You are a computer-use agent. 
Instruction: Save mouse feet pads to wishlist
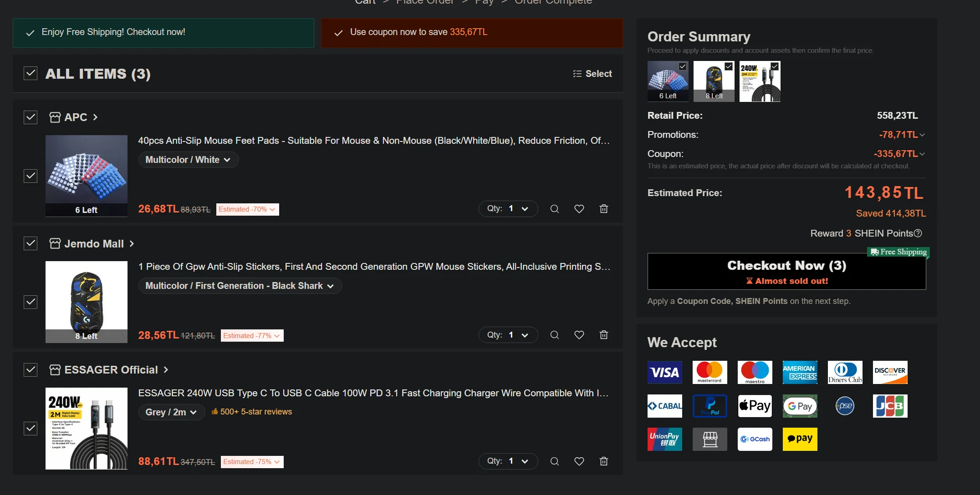[x=579, y=209]
